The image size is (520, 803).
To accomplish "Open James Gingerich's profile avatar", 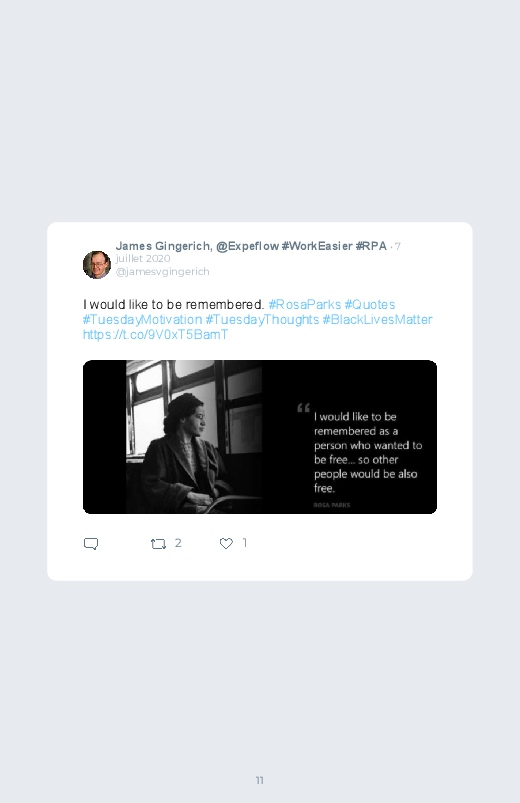I will click(97, 265).
